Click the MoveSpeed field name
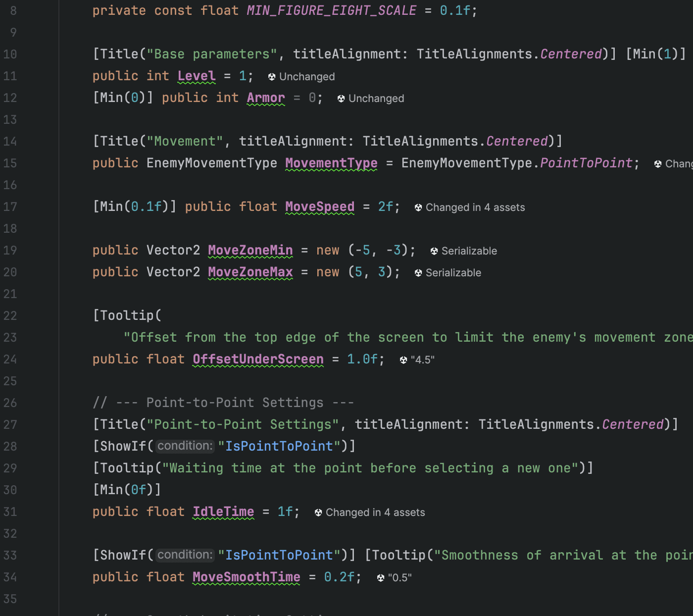The width and height of the screenshot is (693, 616). coord(320,206)
